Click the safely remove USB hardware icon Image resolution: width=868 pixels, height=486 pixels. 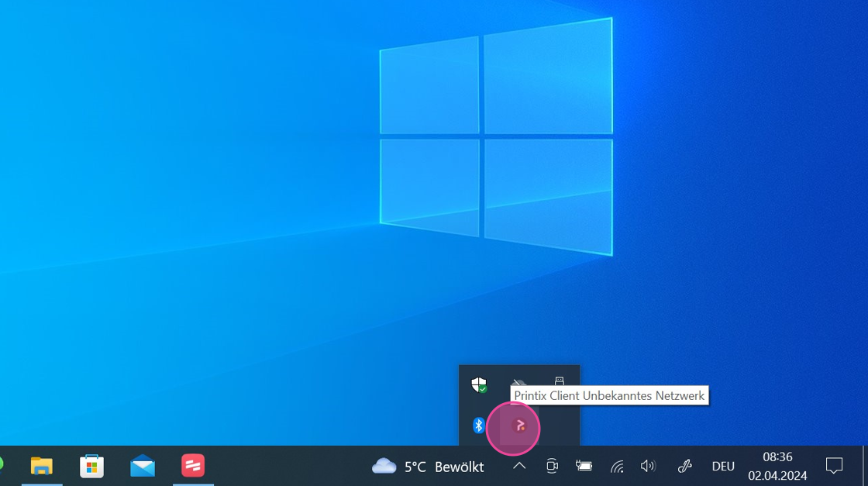[x=559, y=382]
